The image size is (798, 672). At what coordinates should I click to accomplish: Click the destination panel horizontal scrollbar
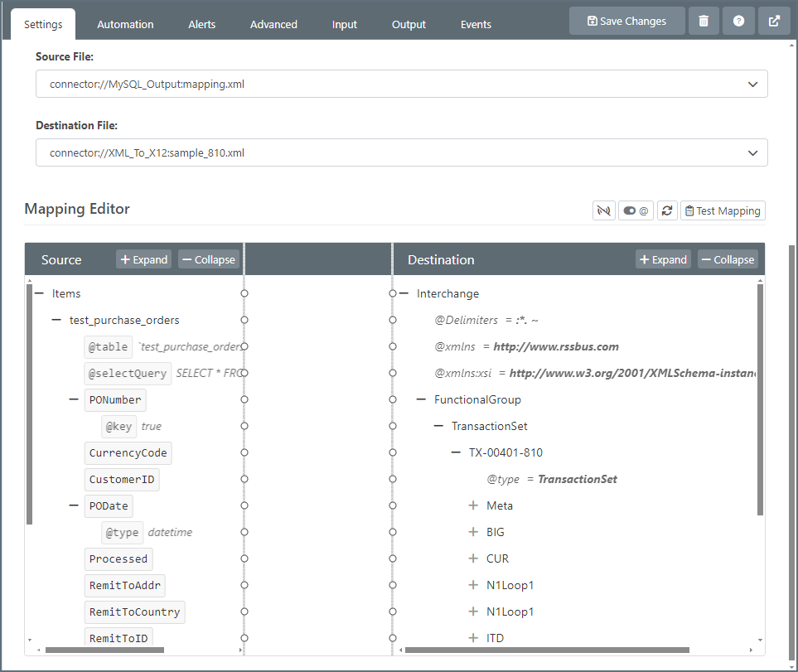[547, 650]
